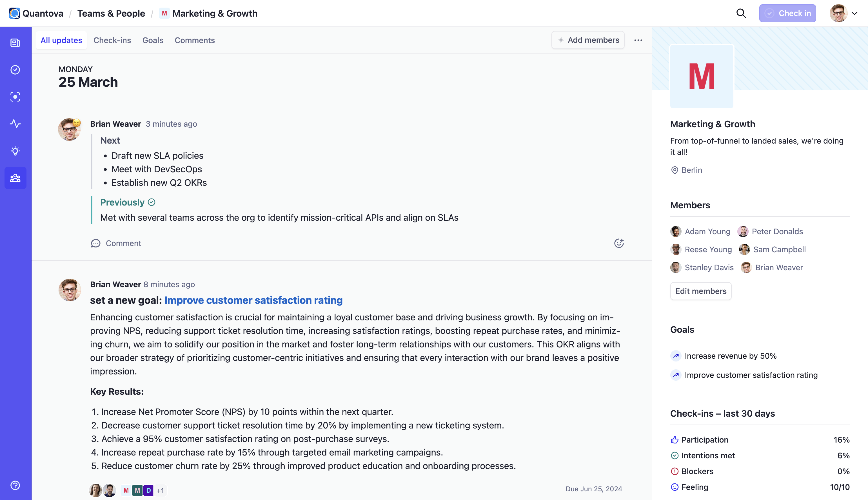Click the search icon in the top bar

click(741, 13)
